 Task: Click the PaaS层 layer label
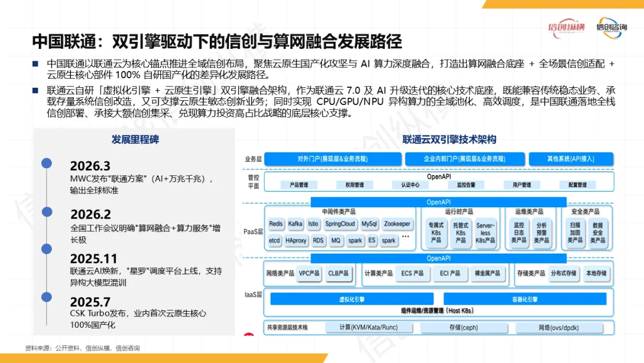coord(253,232)
